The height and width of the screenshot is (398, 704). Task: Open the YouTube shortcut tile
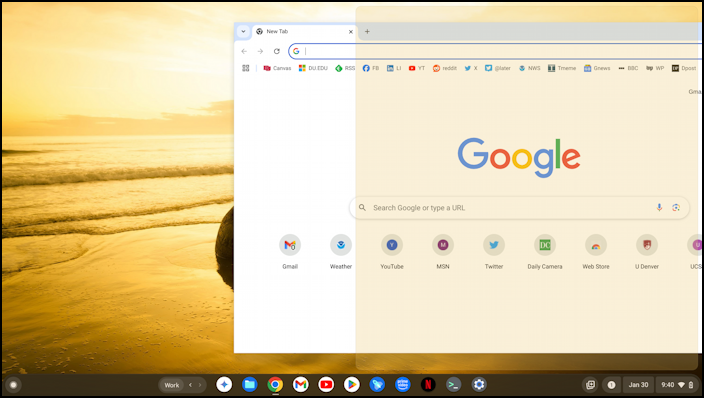392,252
